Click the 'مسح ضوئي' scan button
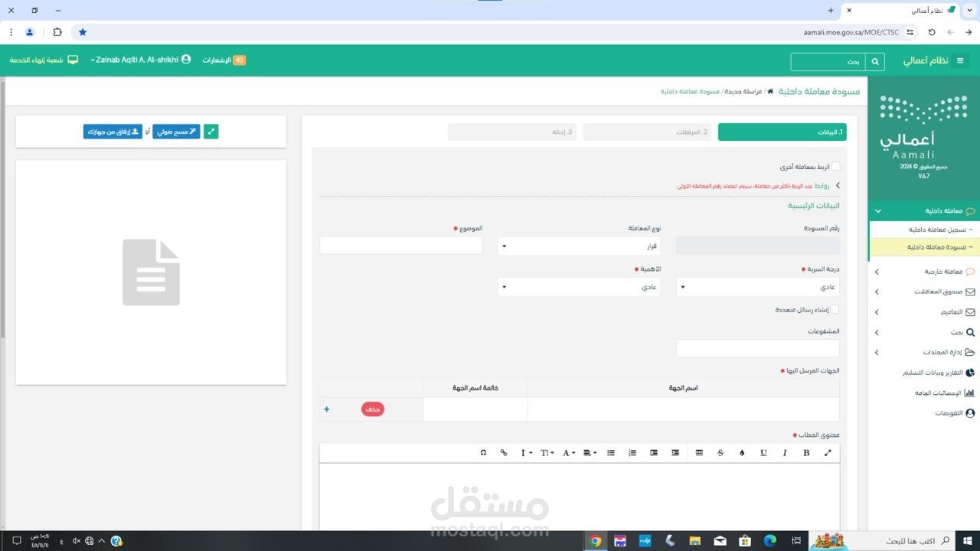This screenshot has width=980, height=551. click(176, 132)
